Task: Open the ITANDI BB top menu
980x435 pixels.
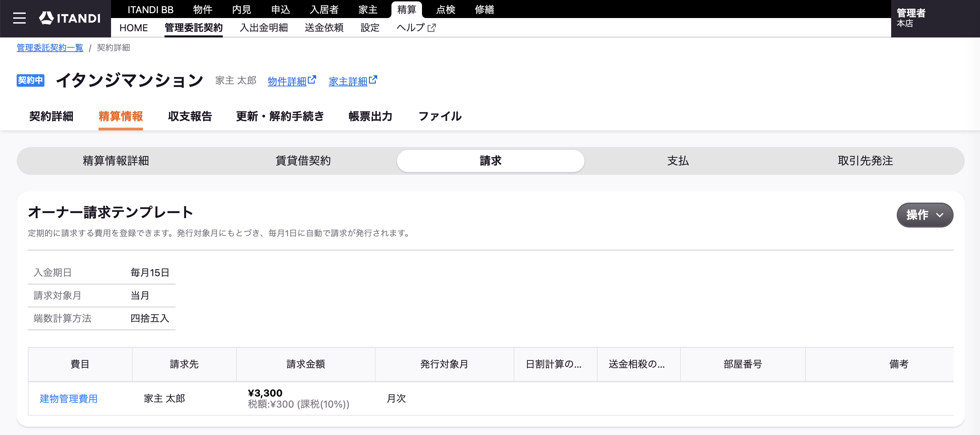Action: pyautogui.click(x=150, y=9)
